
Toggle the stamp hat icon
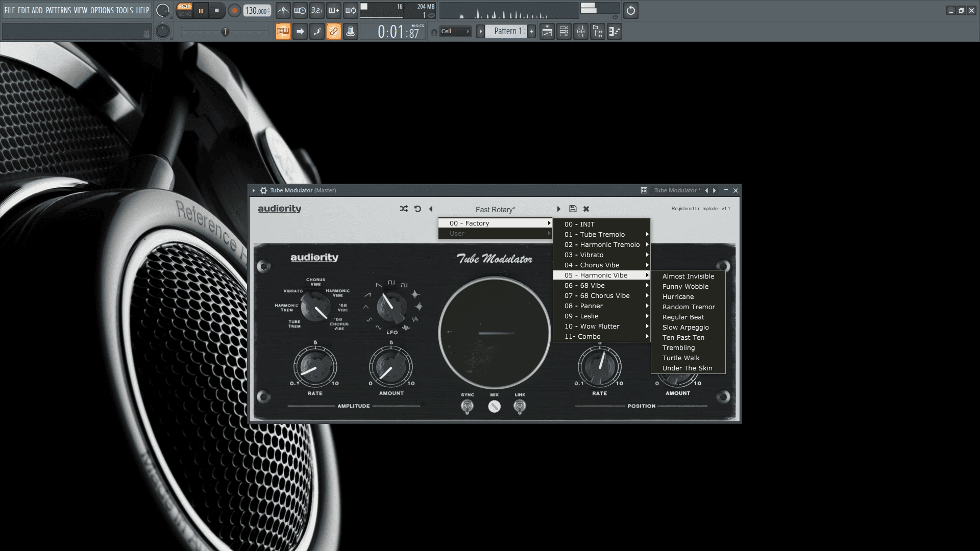(x=351, y=32)
